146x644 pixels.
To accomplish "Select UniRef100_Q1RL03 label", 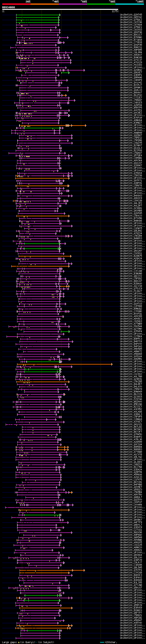I will click(x=131, y=90).
